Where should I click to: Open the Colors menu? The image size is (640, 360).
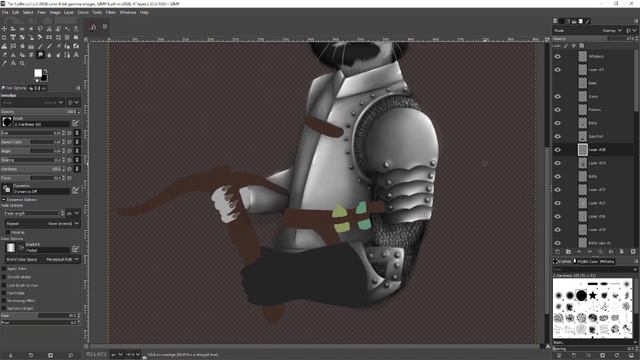coord(83,12)
